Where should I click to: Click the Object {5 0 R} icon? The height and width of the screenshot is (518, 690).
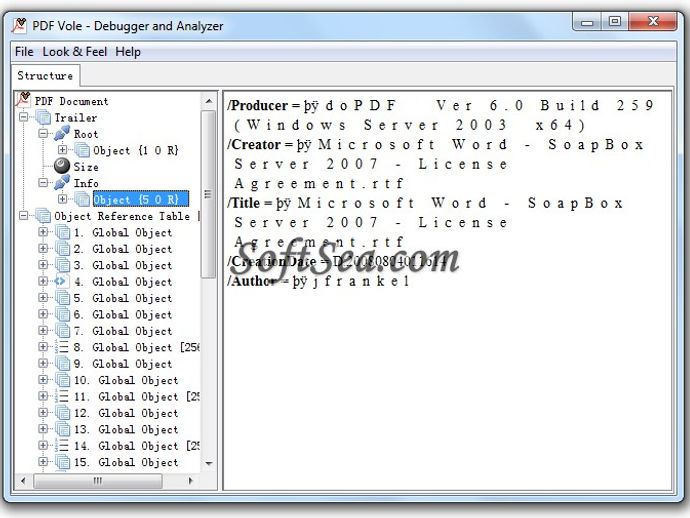click(82, 199)
